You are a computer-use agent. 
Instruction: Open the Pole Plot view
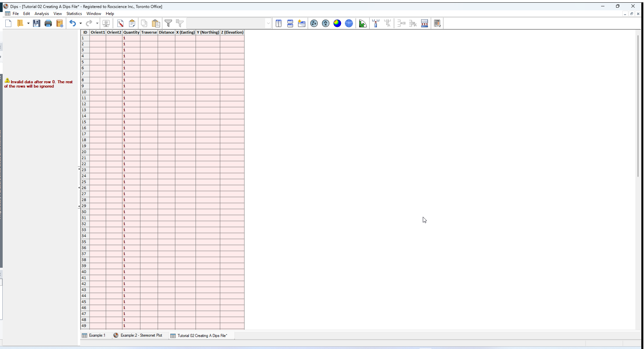click(314, 23)
